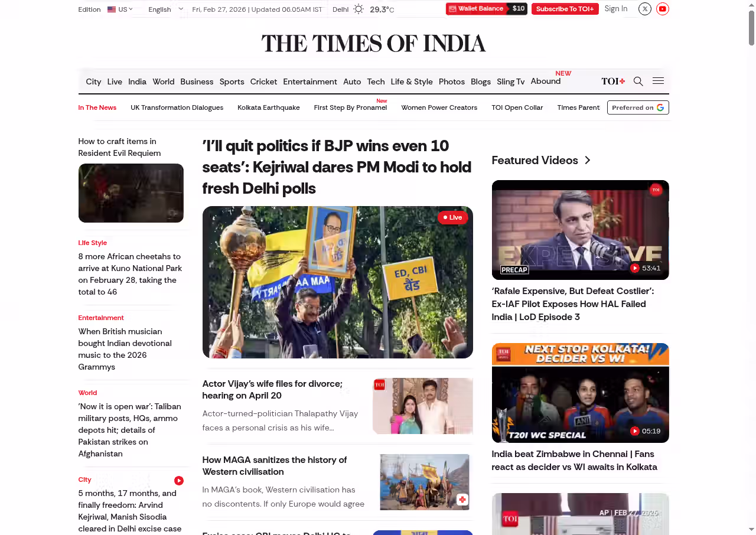This screenshot has width=756, height=535.
Task: Click the search magnifier icon
Action: point(638,81)
